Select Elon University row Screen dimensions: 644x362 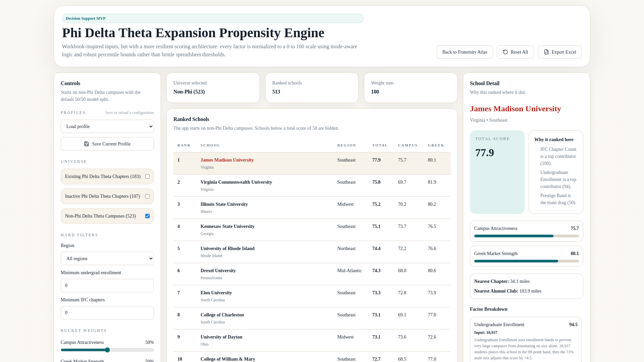312,296
